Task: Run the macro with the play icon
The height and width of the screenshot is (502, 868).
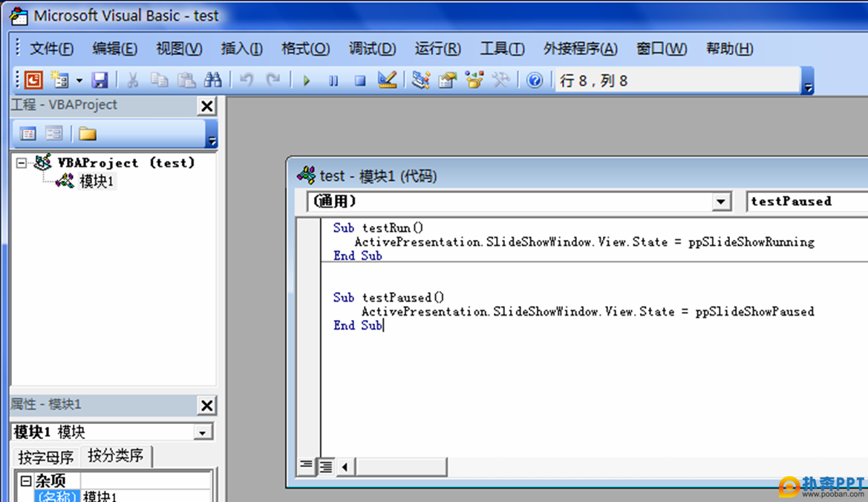Action: click(x=306, y=81)
